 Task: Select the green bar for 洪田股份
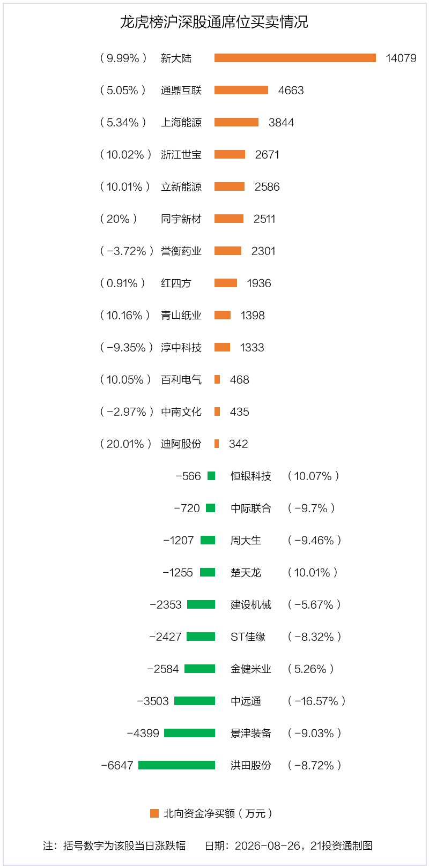176,765
